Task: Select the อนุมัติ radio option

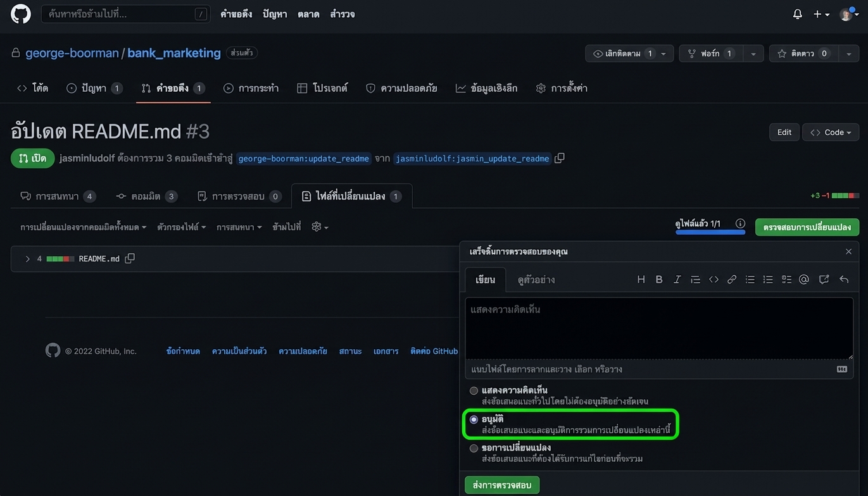Action: [x=474, y=420]
